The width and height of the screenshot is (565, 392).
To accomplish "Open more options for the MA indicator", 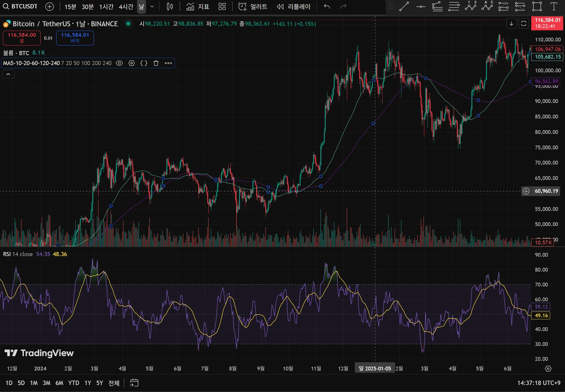I will [168, 63].
